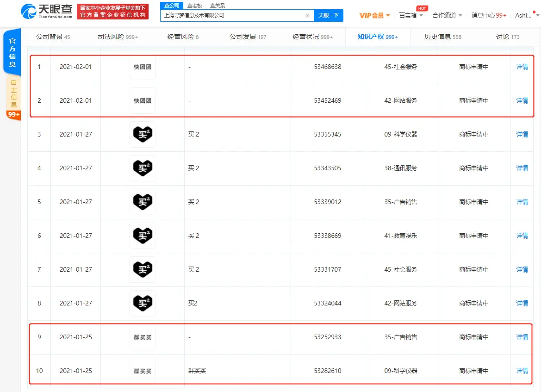Viewport: 541px width, 392px height.
Task: Click the company name search input field
Action: pos(231,15)
